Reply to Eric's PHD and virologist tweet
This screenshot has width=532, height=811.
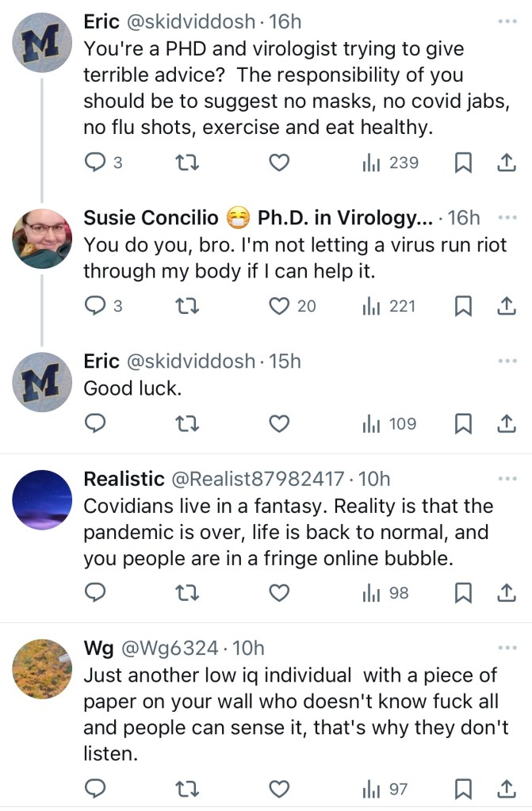[95, 163]
